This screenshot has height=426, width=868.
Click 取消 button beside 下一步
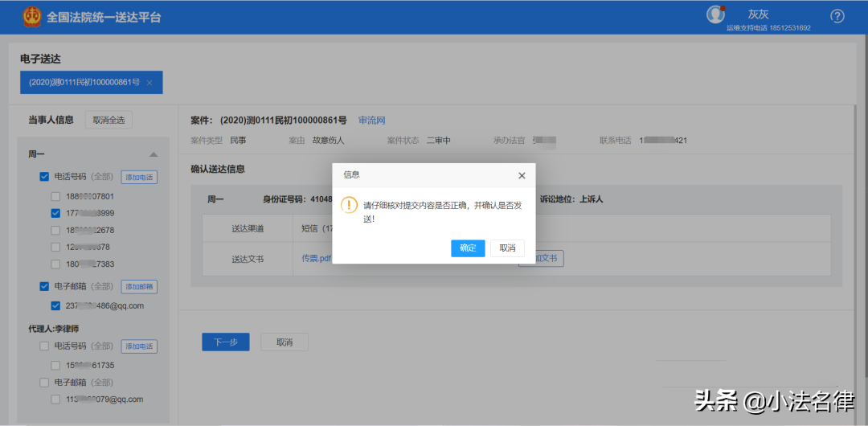tap(285, 342)
